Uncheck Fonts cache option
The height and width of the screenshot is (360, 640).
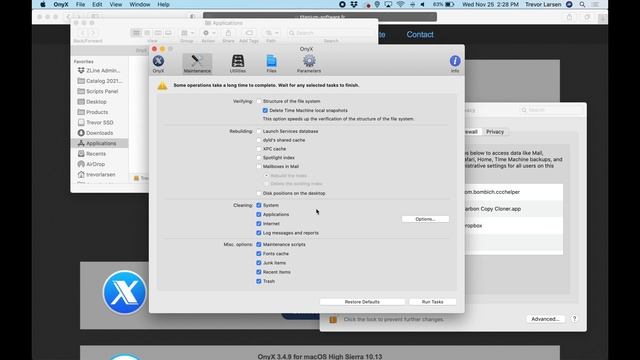(x=259, y=253)
